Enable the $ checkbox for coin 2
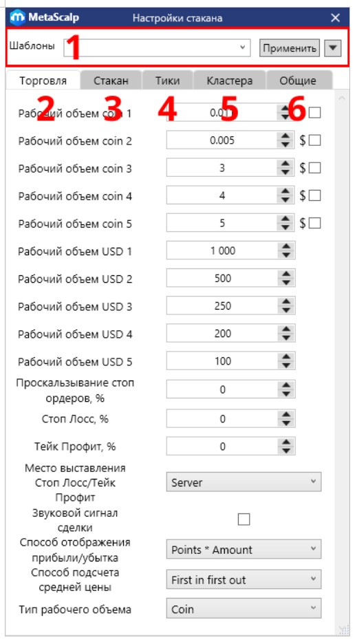357x644 pixels. tap(314, 141)
